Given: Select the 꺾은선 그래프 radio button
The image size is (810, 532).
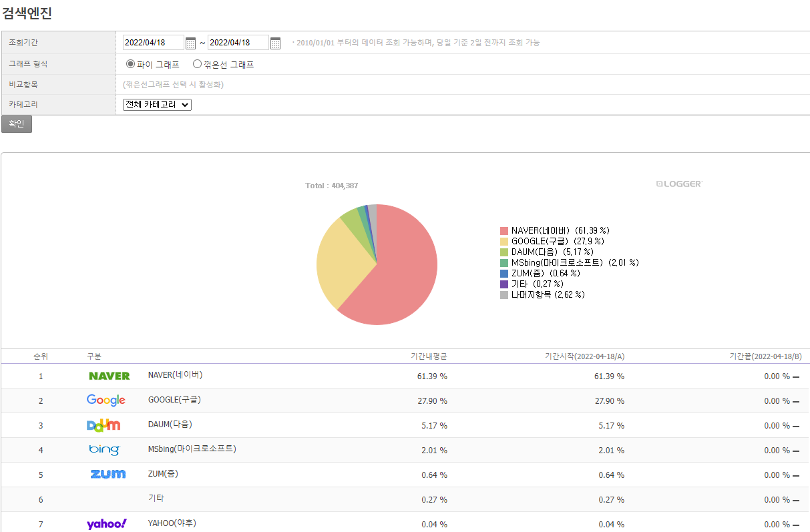Looking at the screenshot, I should click(197, 64).
